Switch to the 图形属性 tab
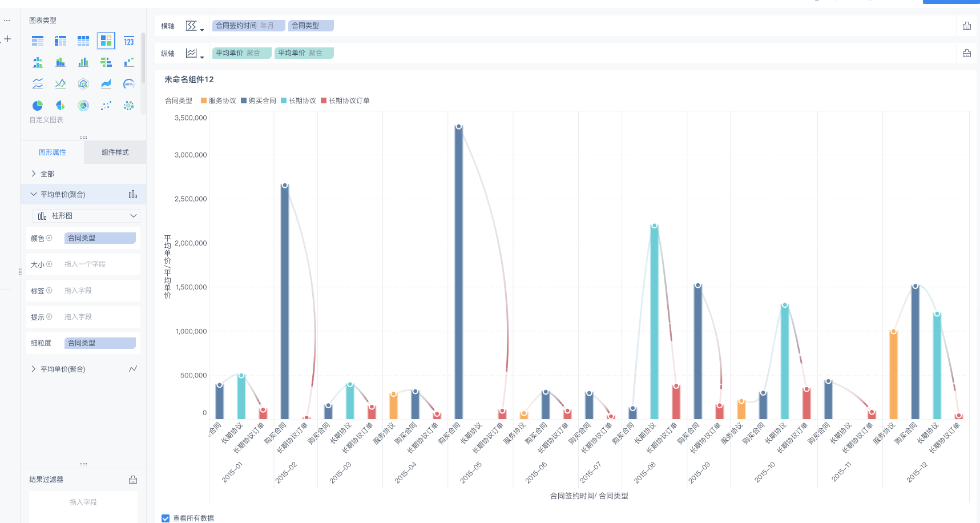980x523 pixels. pyautogui.click(x=53, y=152)
